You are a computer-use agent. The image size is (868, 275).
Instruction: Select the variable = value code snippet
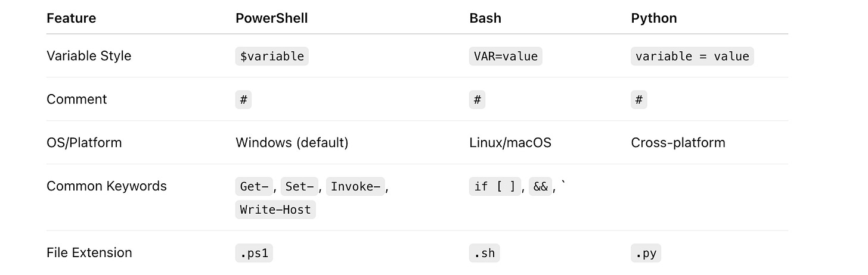[x=692, y=56]
